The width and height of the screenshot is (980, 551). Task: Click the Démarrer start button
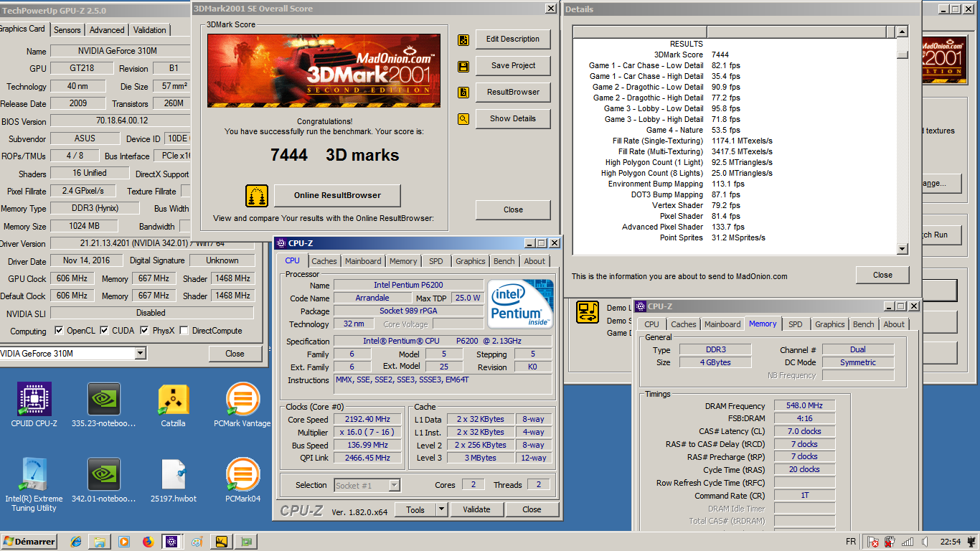29,542
